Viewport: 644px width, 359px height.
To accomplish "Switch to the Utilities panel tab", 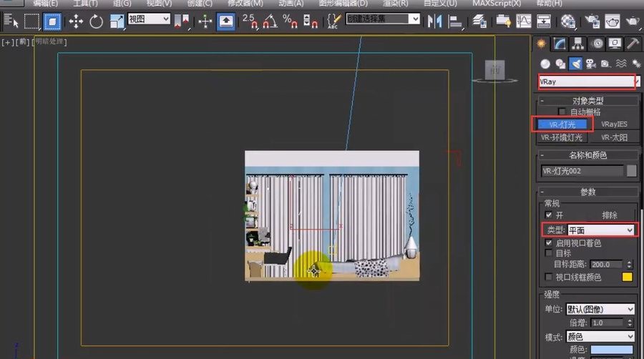I will tap(633, 44).
